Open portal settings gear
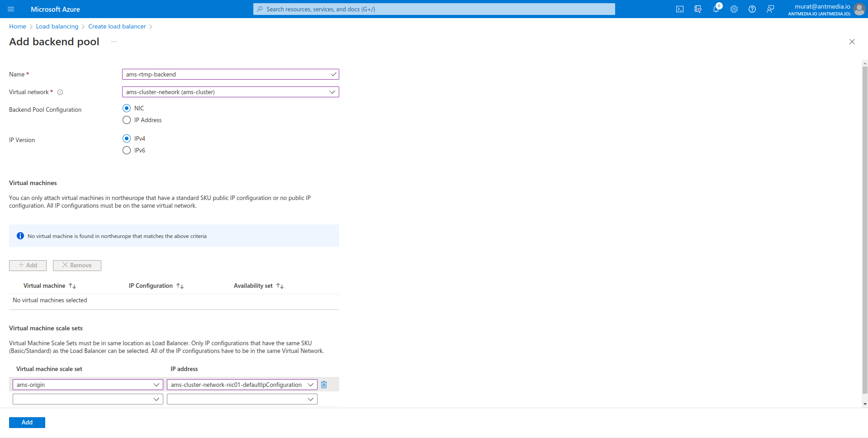This screenshot has width=868, height=438. [734, 9]
